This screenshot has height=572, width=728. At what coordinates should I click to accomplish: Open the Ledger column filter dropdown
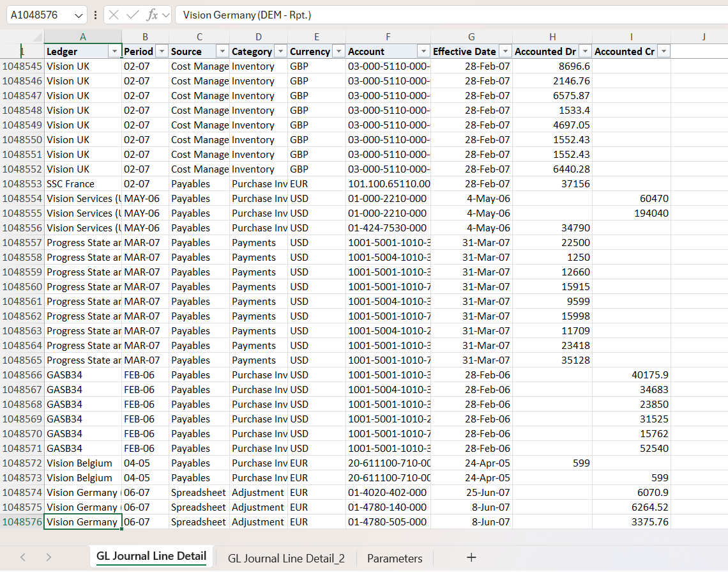(114, 51)
